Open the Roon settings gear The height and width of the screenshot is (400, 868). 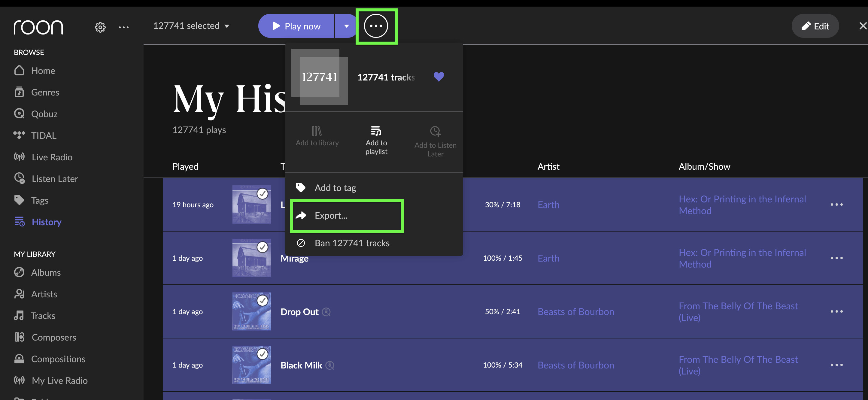[100, 27]
